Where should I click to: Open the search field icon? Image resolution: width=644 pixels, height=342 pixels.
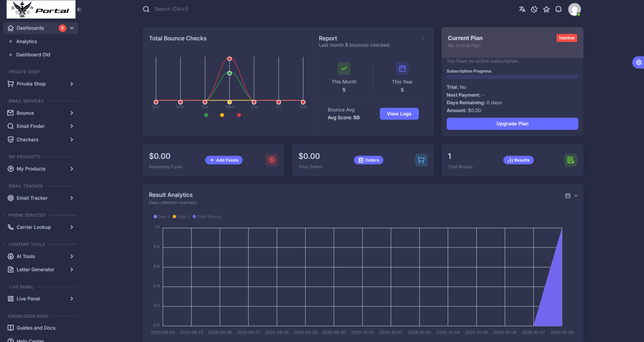146,8
